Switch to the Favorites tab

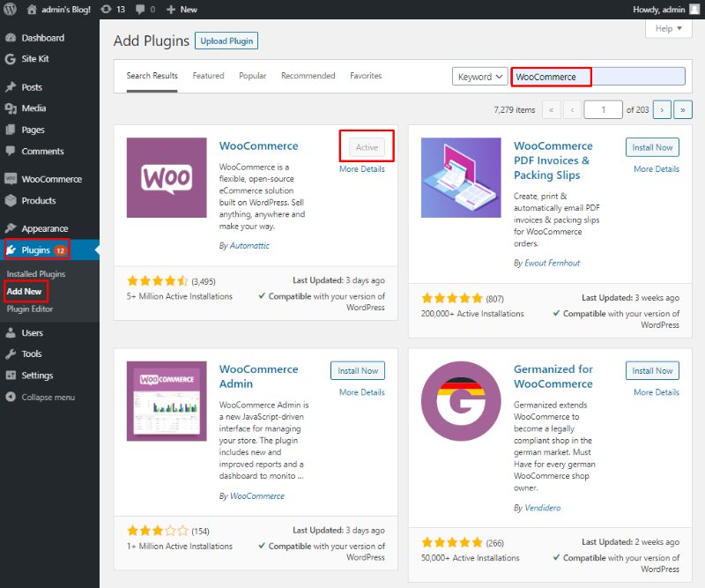(366, 76)
